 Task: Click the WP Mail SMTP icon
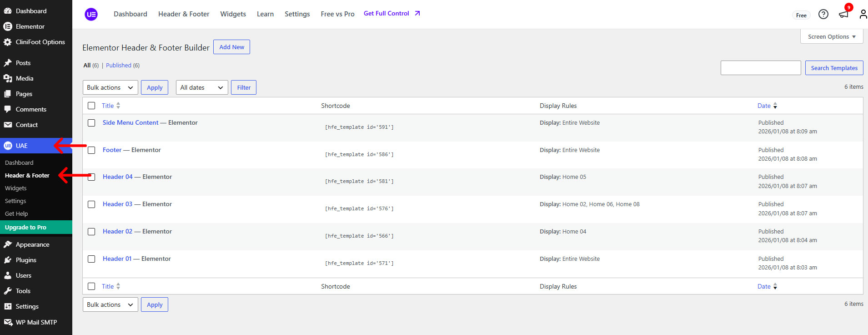pos(8,322)
